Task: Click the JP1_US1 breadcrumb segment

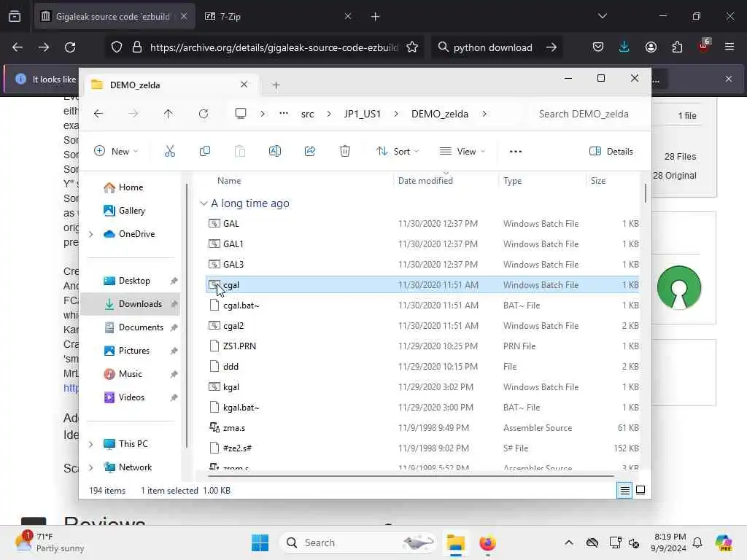Action: click(x=362, y=114)
